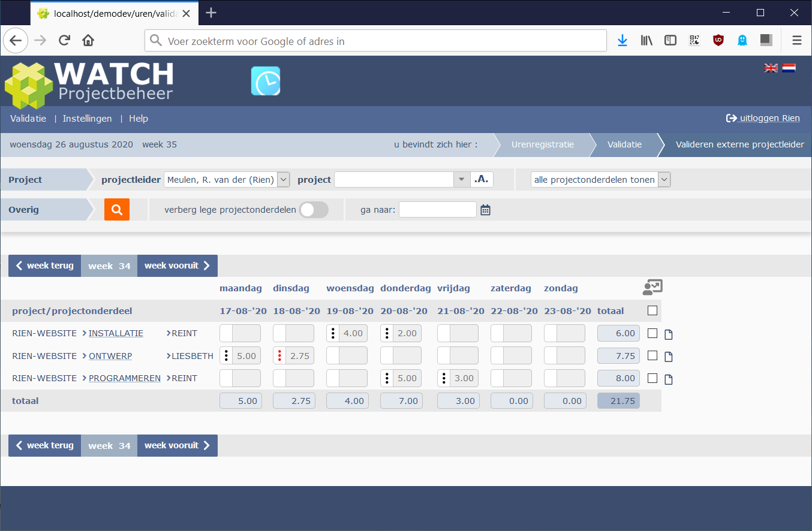Click top week vooruit button
Screen dimensions: 812x531
pyautogui.click(x=178, y=265)
